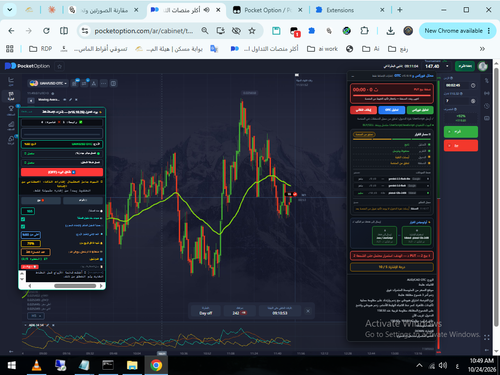Open the currency pair asset selector dropdown
Viewport: 500px width, 375px height.
click(x=48, y=83)
